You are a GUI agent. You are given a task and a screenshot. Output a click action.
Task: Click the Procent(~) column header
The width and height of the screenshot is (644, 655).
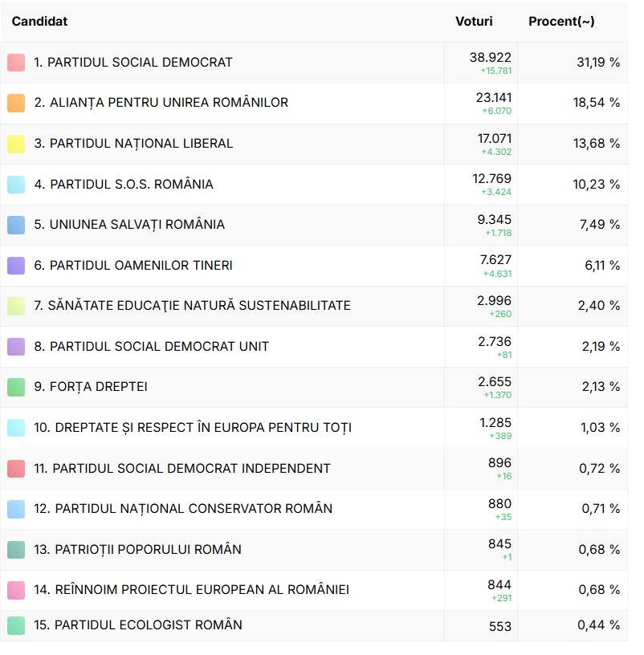(x=561, y=22)
